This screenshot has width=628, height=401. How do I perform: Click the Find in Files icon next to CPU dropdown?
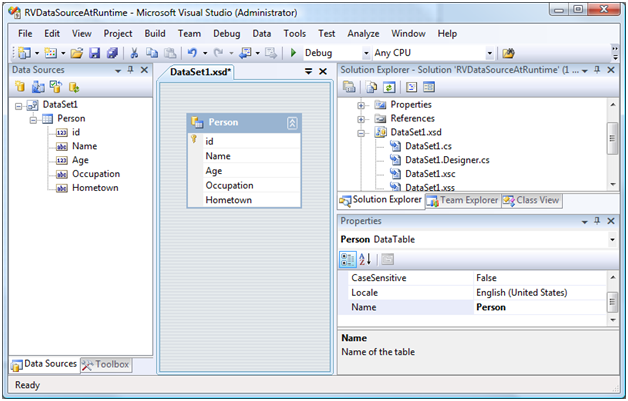click(508, 53)
